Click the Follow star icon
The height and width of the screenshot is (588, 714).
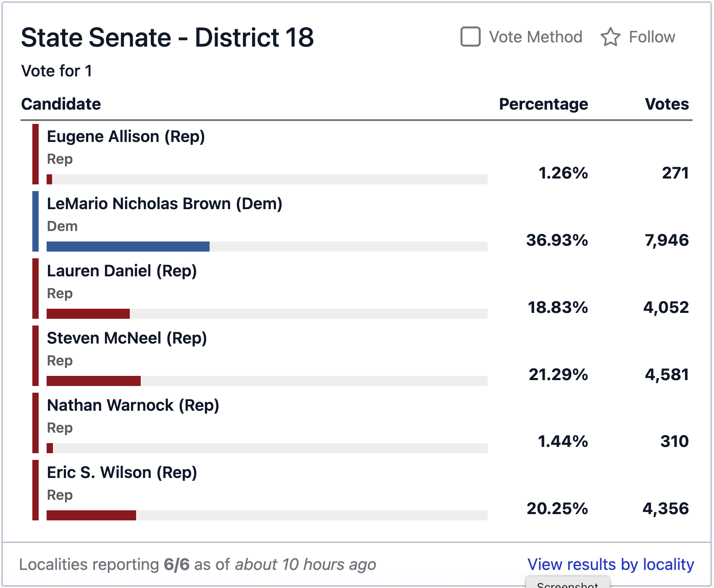[x=610, y=37]
